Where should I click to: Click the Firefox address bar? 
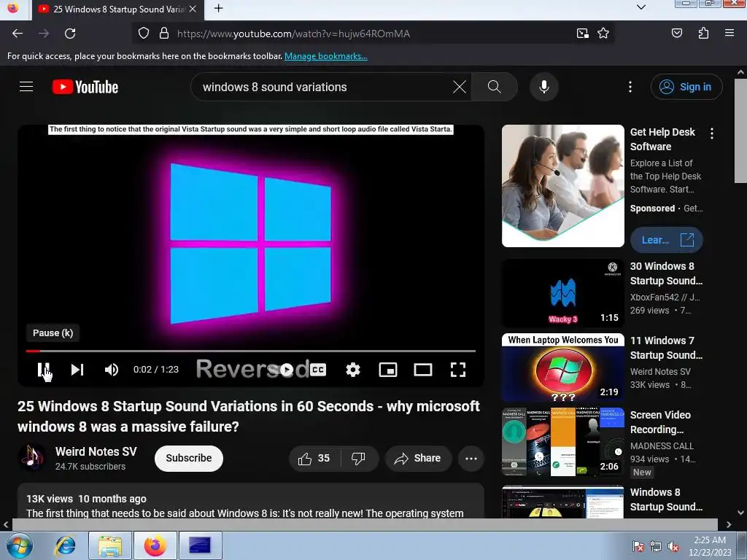pos(371,34)
